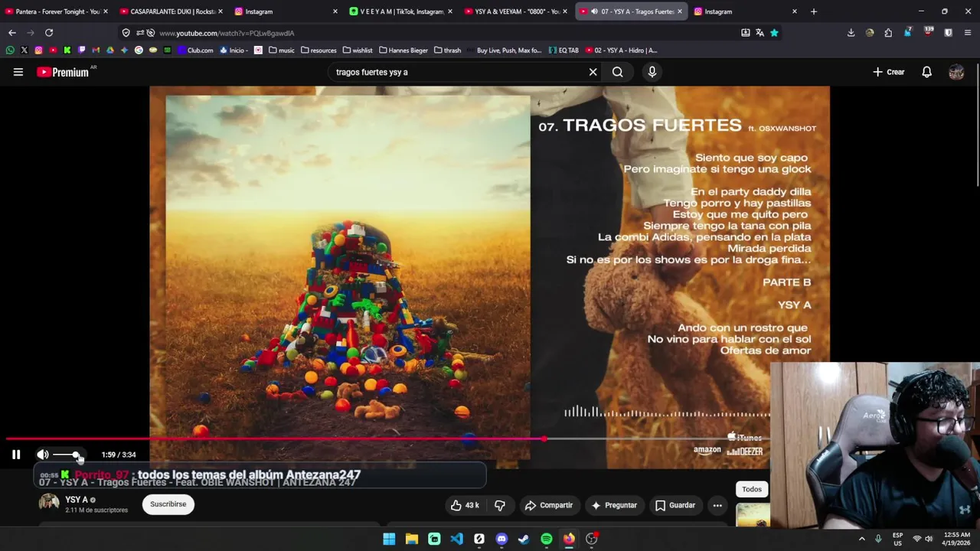The height and width of the screenshot is (551, 980).
Task: Expand the music bookmarks folder
Action: pos(282,51)
